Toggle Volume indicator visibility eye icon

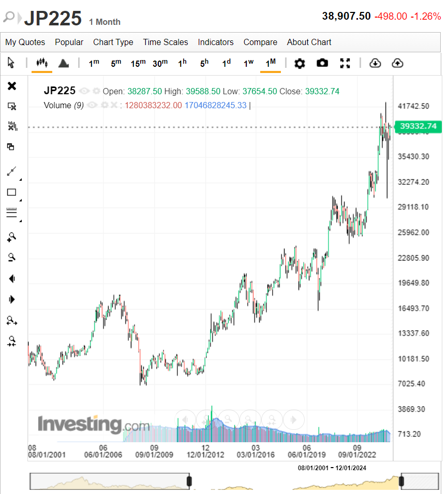tap(92, 105)
